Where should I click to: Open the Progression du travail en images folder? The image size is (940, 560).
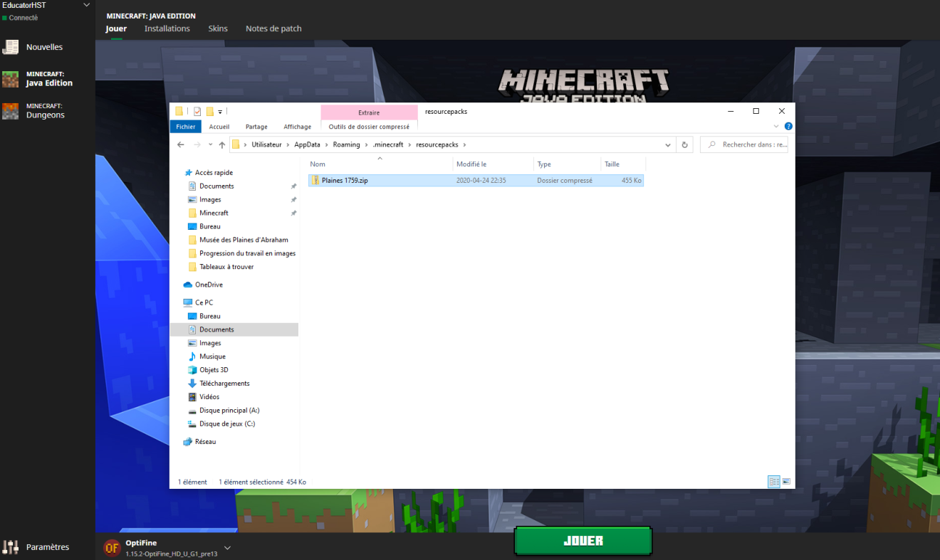247,253
